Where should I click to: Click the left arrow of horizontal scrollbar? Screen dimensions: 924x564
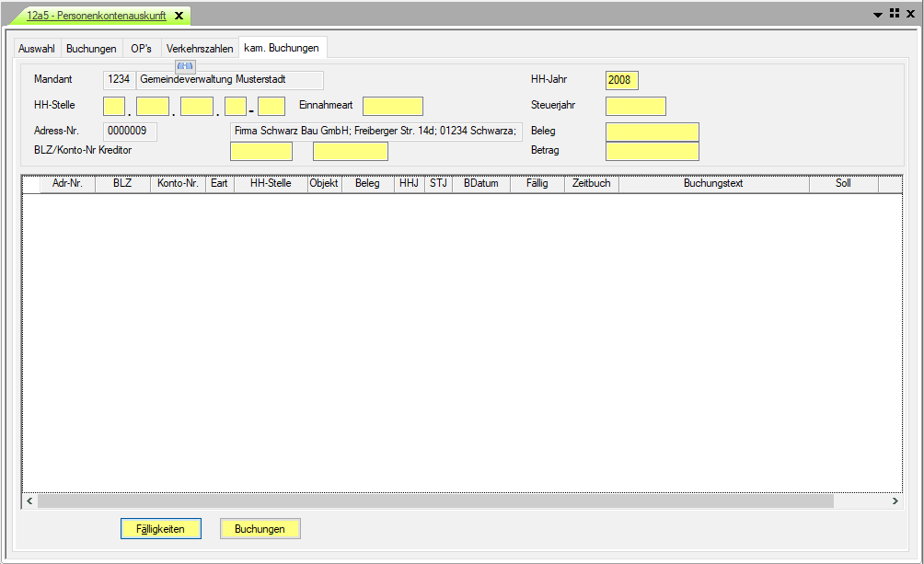point(29,501)
